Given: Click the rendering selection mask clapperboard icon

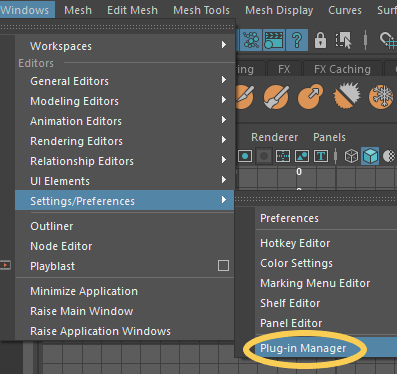Looking at the screenshot, I should point(274,40).
